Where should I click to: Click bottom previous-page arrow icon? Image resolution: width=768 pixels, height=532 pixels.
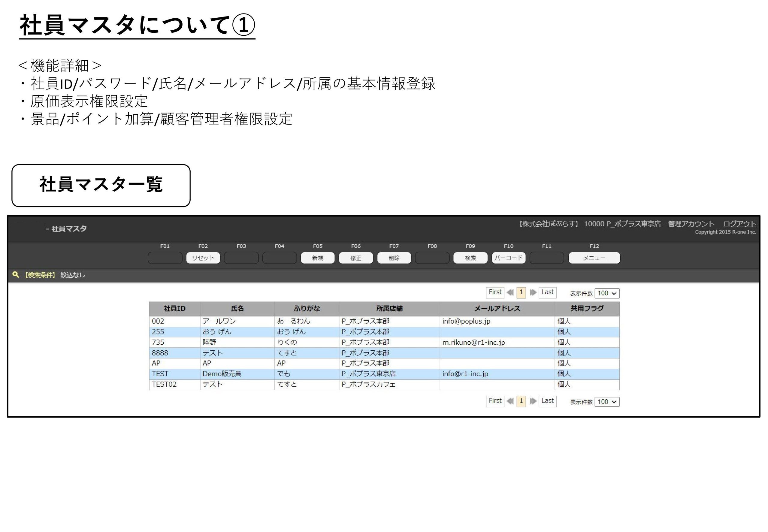(510, 401)
